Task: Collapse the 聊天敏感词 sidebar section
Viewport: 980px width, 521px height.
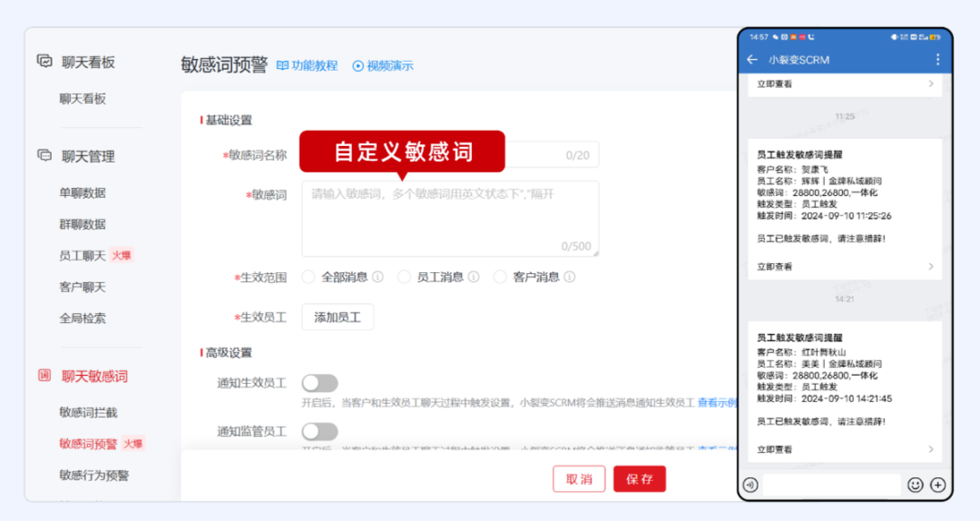Action: 94,376
